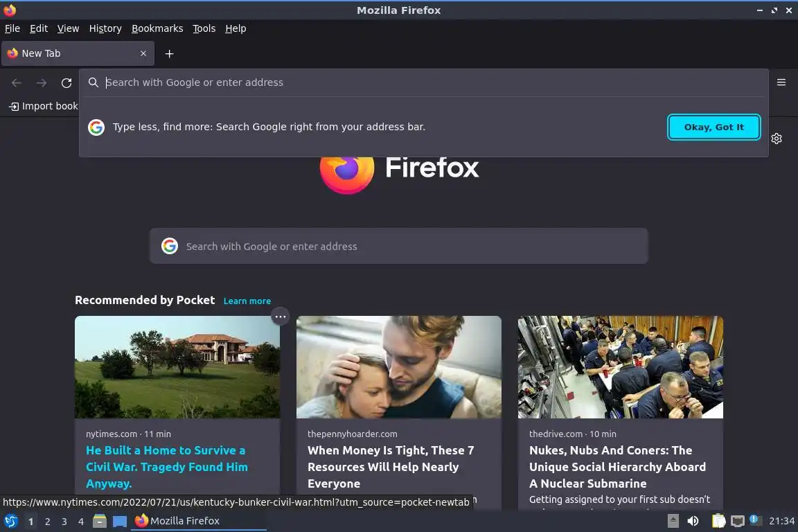Open file manager from taskbar

100,521
